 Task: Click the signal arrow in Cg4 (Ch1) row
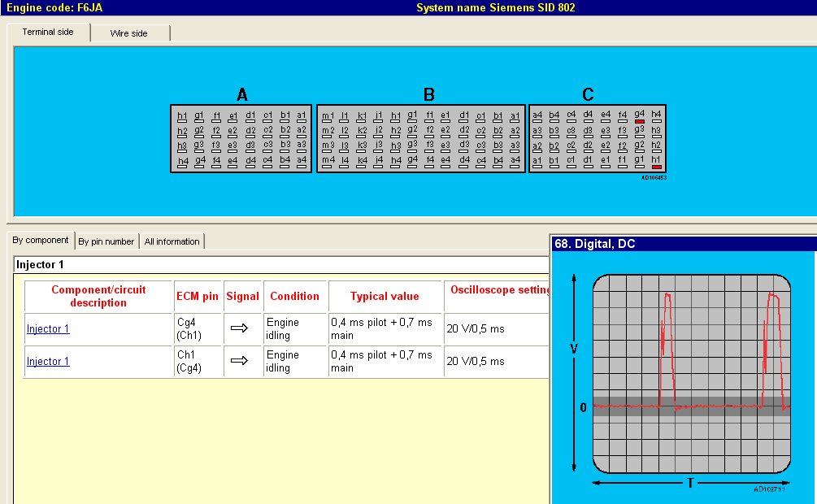(x=239, y=328)
